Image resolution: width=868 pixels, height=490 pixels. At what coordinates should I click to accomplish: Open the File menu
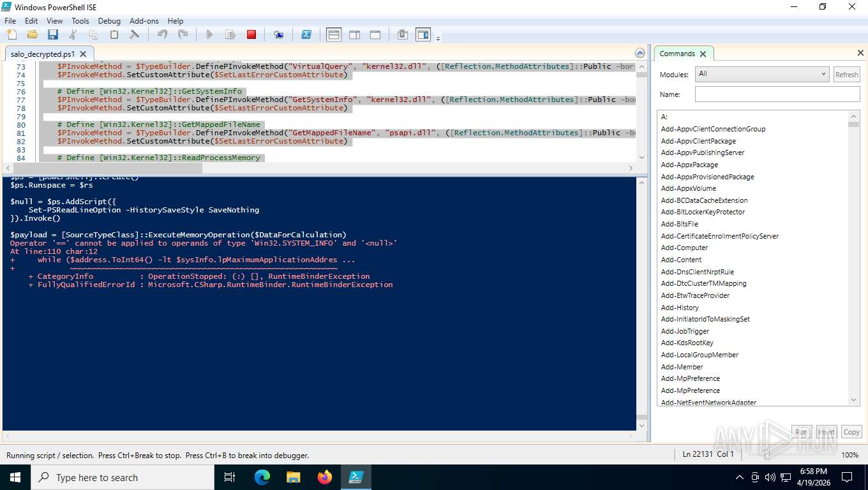[x=10, y=20]
